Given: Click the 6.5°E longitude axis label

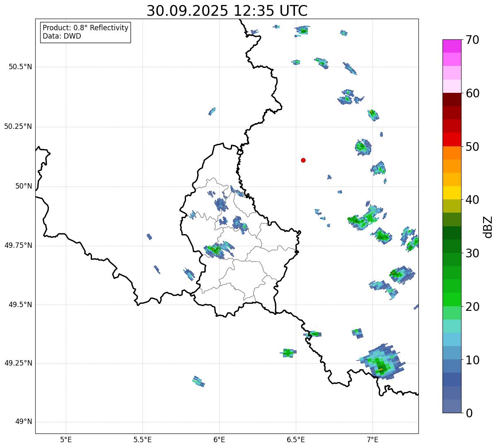Looking at the screenshot, I should point(296,439).
